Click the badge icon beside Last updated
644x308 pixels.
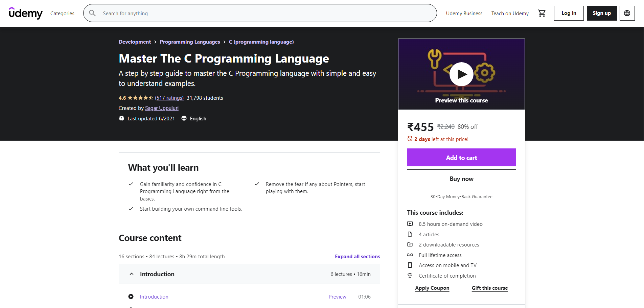(122, 118)
